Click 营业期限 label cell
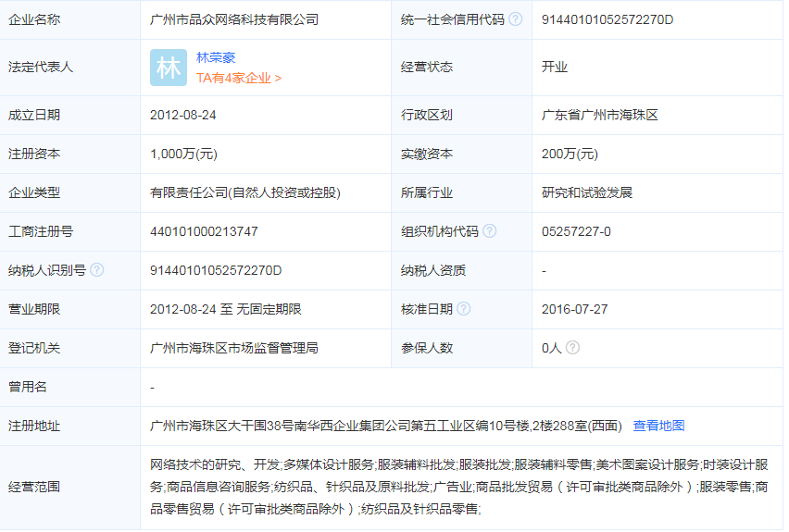This screenshot has height=532, width=789. click(x=70, y=309)
